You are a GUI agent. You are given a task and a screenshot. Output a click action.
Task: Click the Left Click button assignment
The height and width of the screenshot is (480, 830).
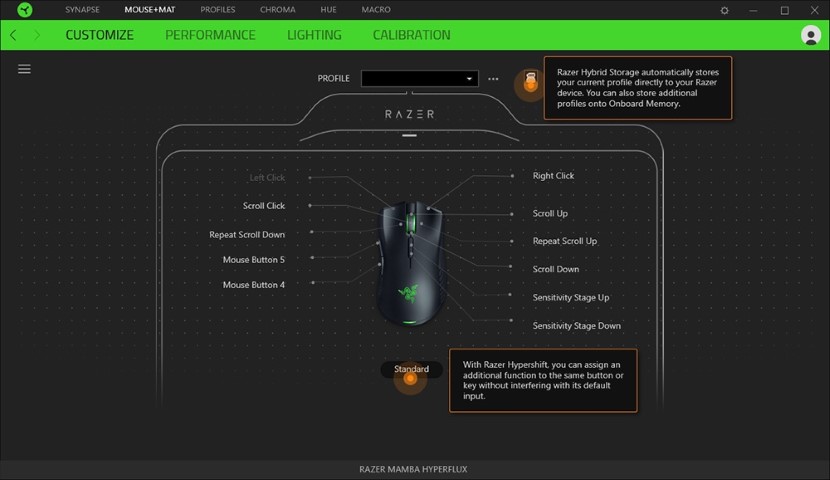coord(267,178)
